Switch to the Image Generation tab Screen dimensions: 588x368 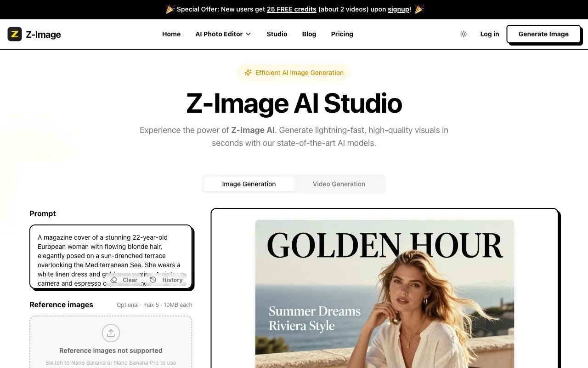(x=249, y=184)
